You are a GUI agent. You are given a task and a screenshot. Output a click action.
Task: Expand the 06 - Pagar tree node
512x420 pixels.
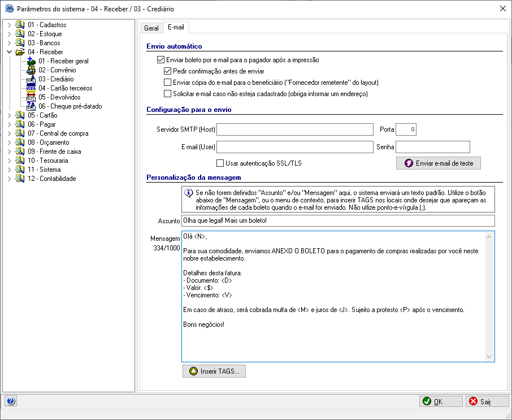(x=9, y=124)
